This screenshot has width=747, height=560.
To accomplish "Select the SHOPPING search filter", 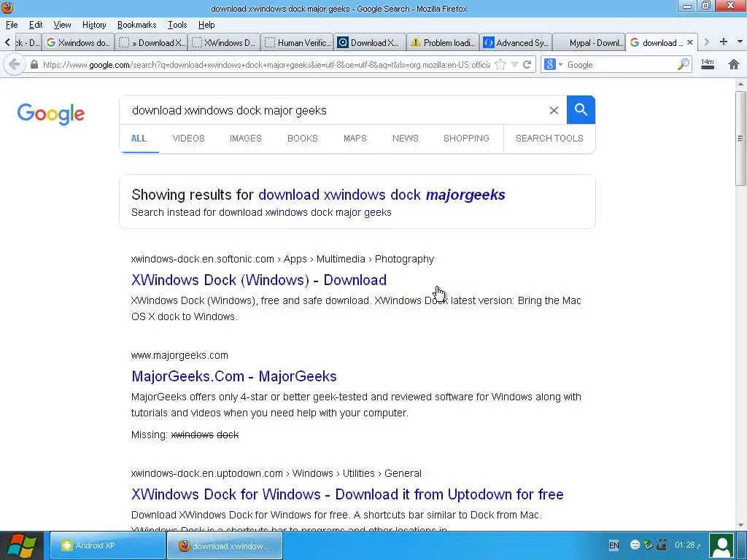I will pyautogui.click(x=466, y=138).
